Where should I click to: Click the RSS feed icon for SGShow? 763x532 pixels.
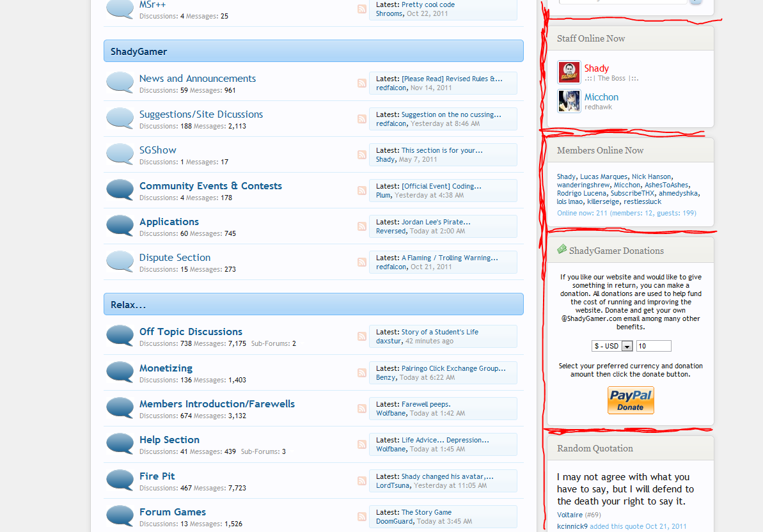(x=362, y=155)
